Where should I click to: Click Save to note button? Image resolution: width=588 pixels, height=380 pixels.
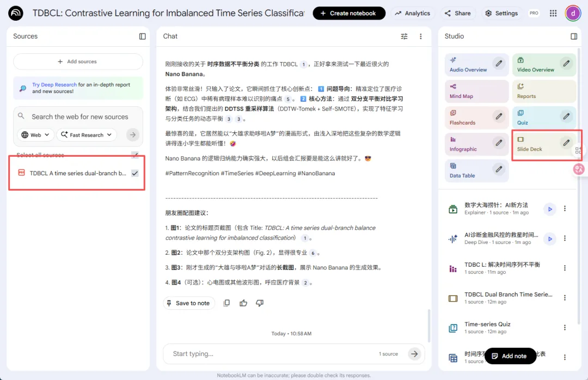(189, 303)
